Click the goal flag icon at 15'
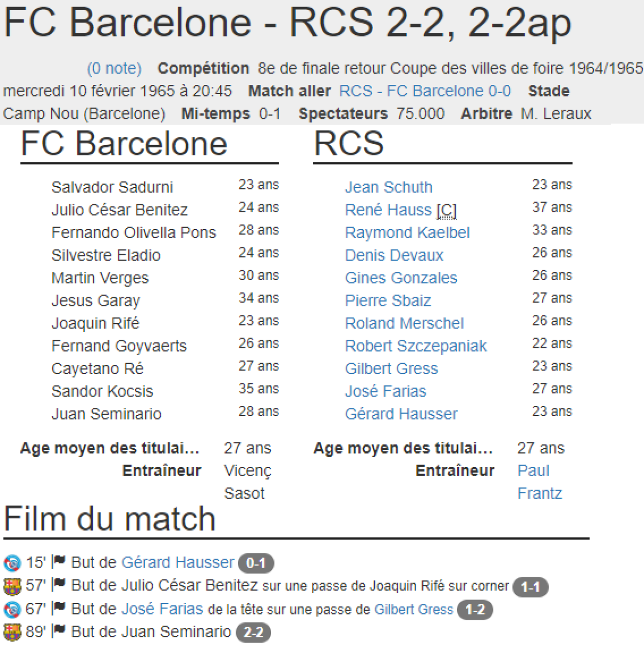This screenshot has height=645, width=644. [x=59, y=562]
